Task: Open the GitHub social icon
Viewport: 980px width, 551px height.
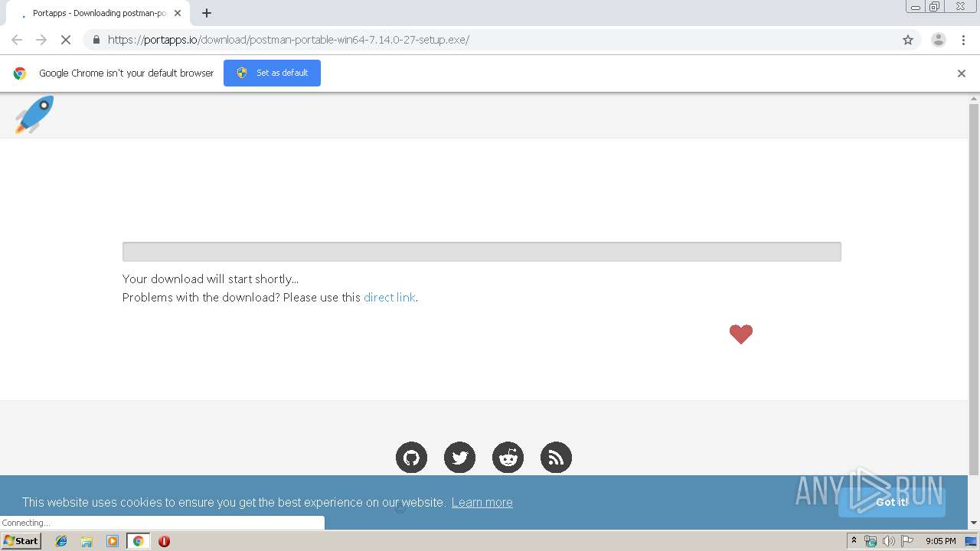Action: click(x=411, y=458)
